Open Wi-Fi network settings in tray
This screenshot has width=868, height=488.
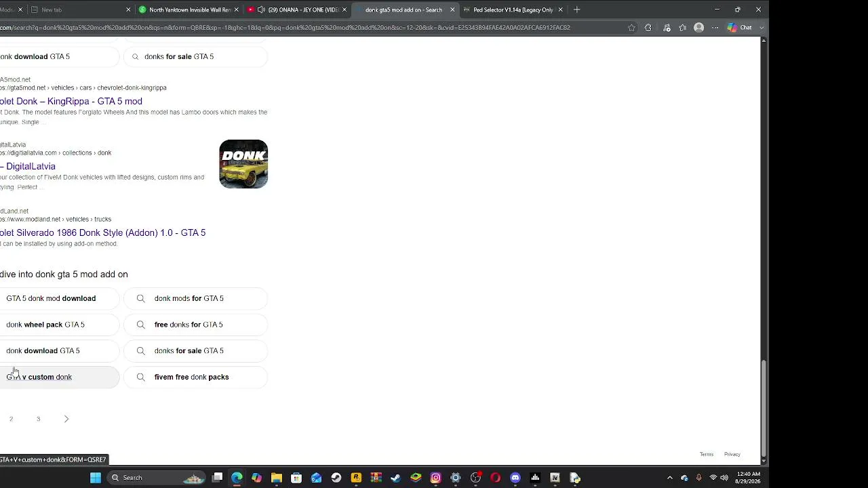(x=713, y=478)
